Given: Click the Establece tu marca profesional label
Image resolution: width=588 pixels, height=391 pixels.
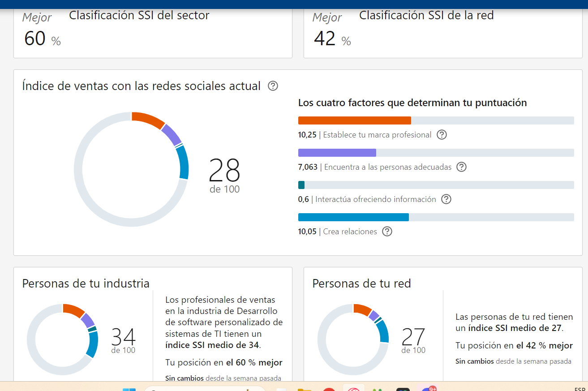Looking at the screenshot, I should (377, 135).
